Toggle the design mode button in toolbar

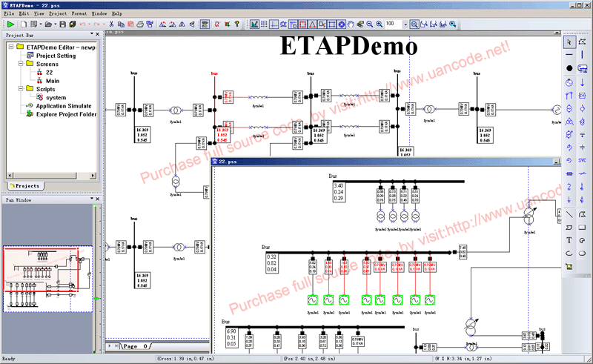(x=254, y=24)
